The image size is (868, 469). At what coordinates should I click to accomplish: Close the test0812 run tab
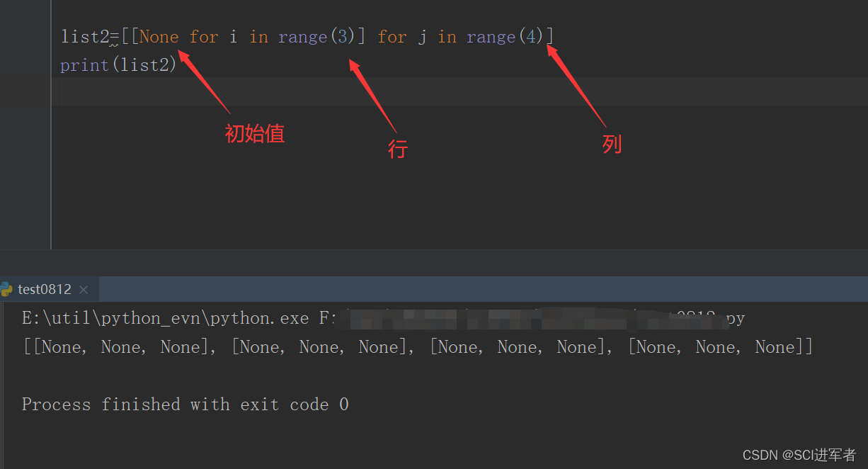[84, 290]
